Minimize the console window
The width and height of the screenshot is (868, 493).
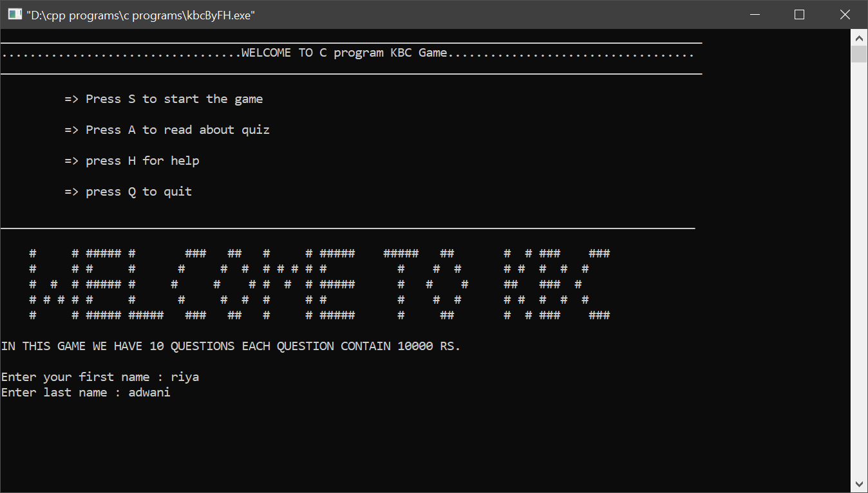click(754, 14)
